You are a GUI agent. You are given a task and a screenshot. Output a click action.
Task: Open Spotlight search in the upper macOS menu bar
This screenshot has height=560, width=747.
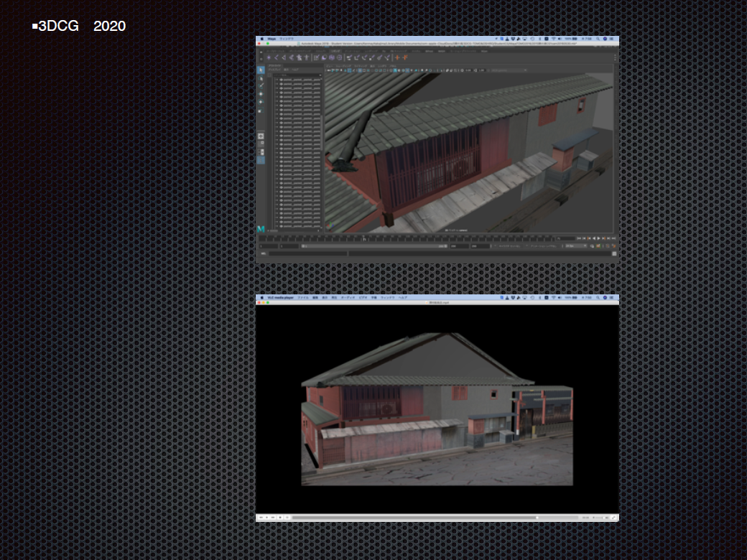coord(598,39)
